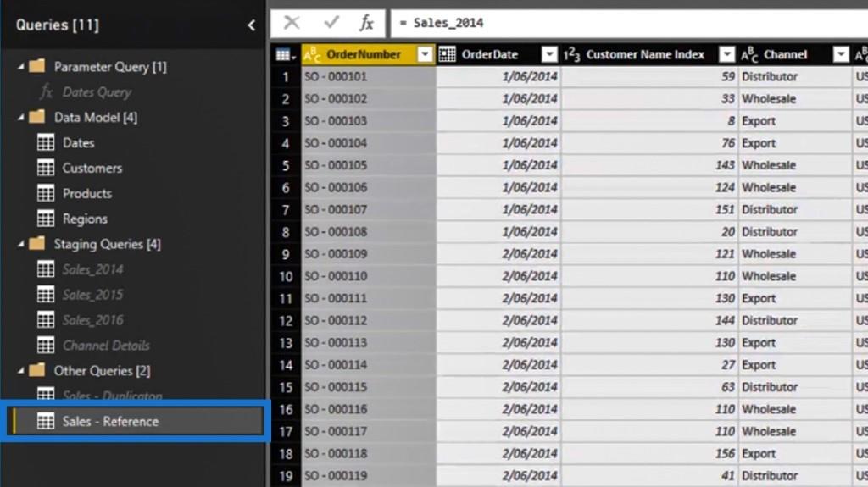This screenshot has width=868, height=487.
Task: Click cell SO - 000119
Action: tap(369, 475)
